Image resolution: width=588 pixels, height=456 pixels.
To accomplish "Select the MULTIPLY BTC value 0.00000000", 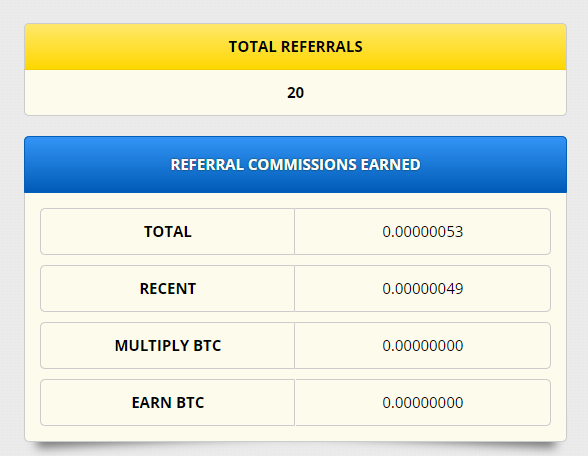I will pos(423,346).
